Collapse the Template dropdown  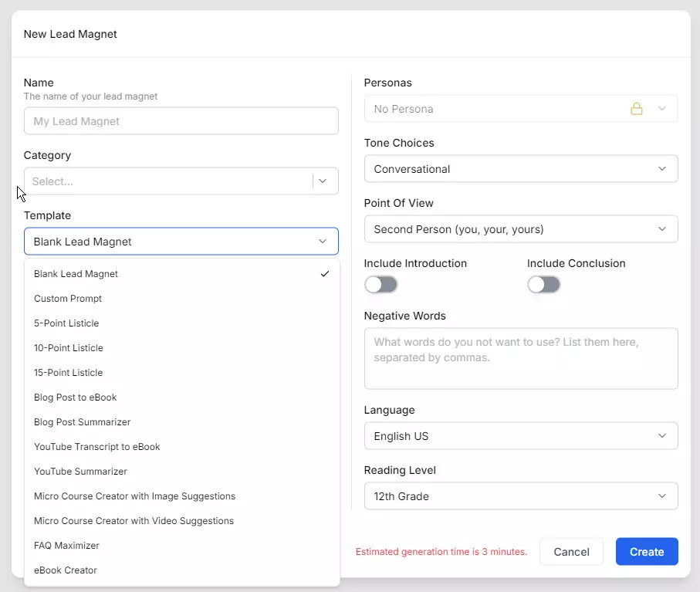[x=323, y=241]
